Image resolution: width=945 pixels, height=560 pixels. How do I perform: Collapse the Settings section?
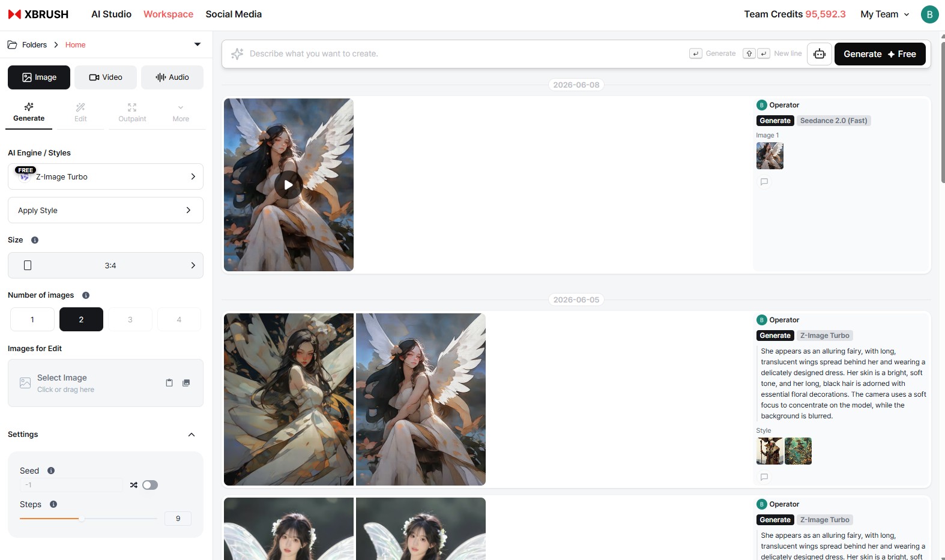192,435
